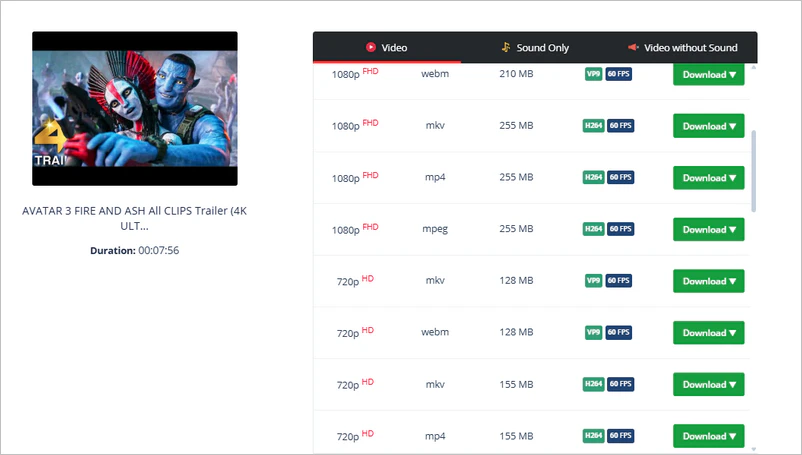Click the 60 FPS badge in 1080p mkv row
Screen dimensions: 802x455
(x=621, y=125)
